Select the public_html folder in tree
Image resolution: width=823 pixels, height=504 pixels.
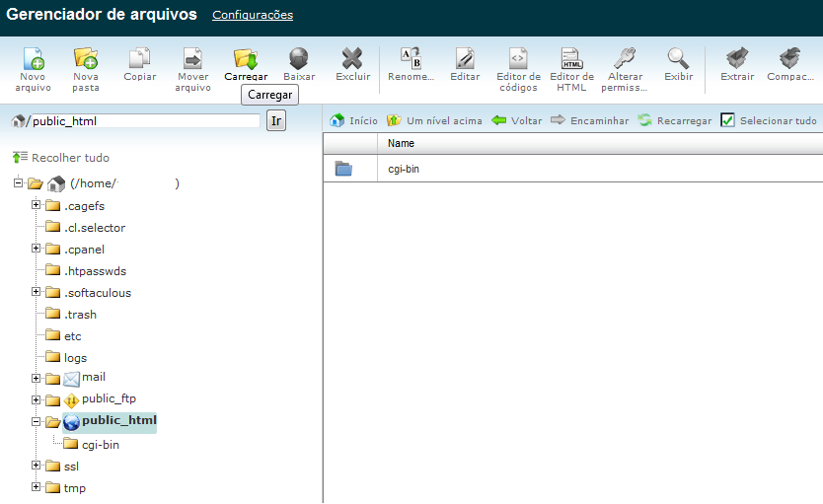pos(119,420)
